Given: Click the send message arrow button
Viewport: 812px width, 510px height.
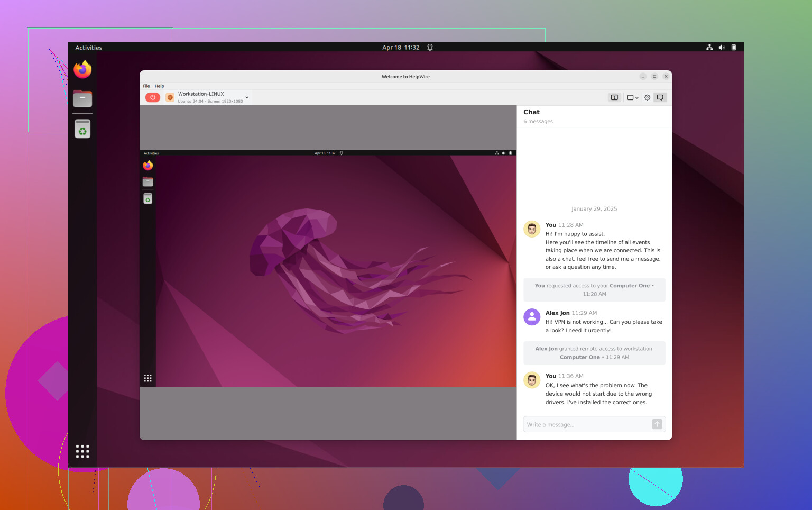Looking at the screenshot, I should tap(657, 424).
